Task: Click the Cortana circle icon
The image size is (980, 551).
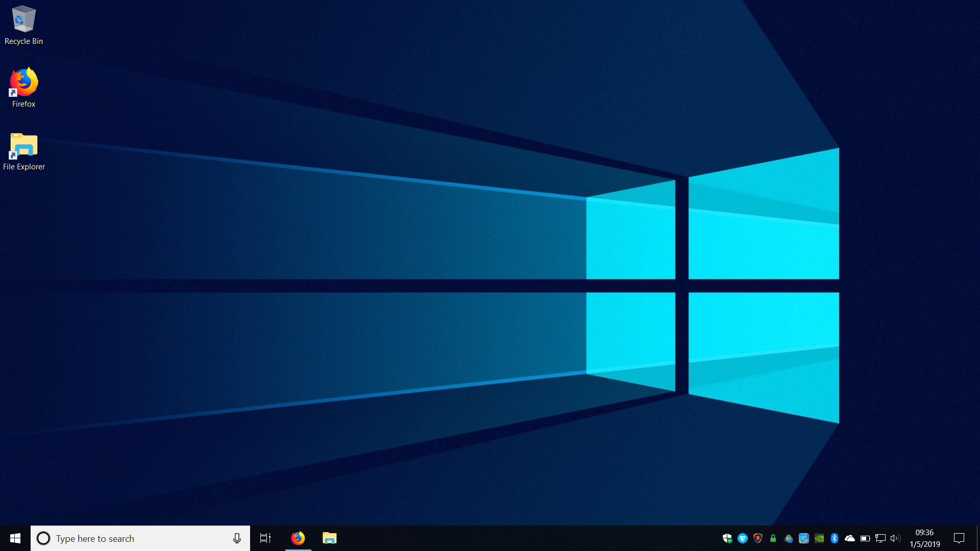Action: click(43, 538)
